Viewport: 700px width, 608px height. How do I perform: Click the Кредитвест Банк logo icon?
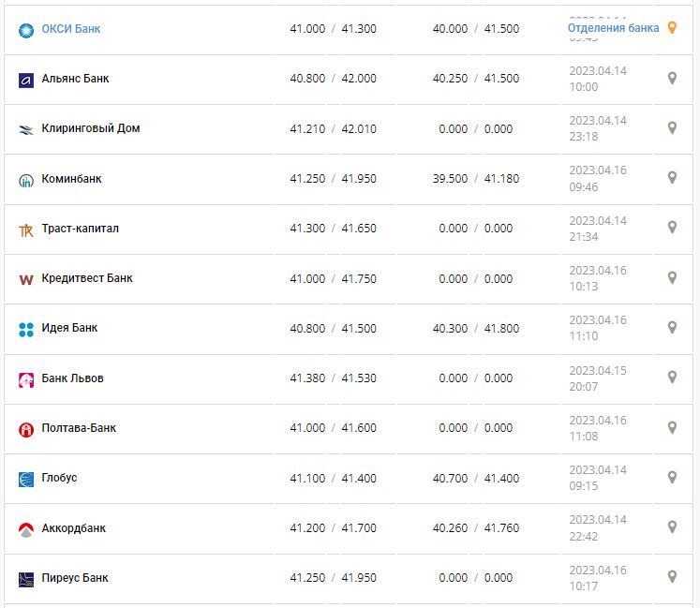coord(26,279)
